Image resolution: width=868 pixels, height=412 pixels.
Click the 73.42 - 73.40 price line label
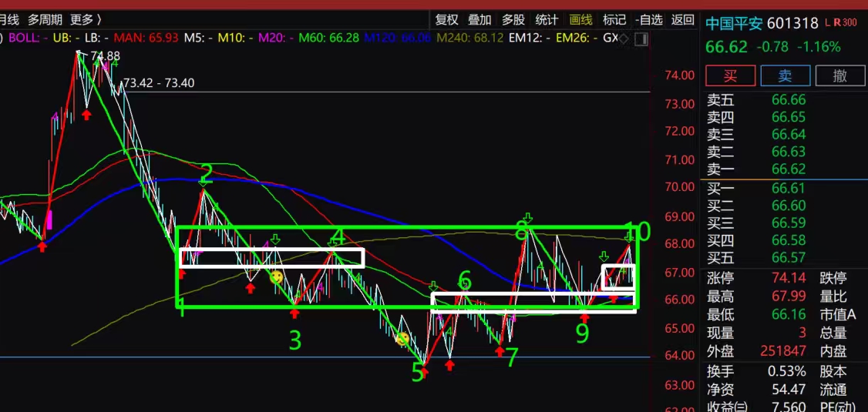pyautogui.click(x=159, y=83)
